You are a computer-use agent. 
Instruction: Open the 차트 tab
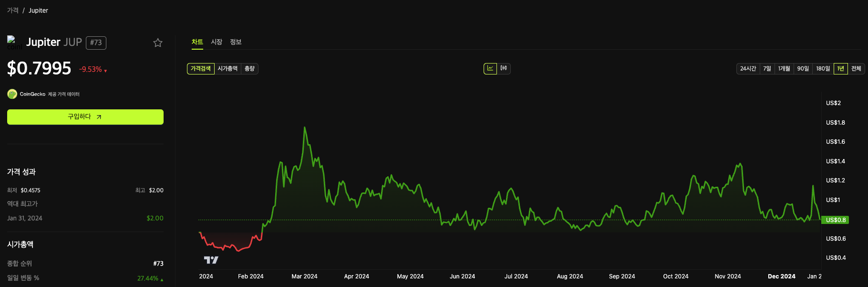pos(197,42)
